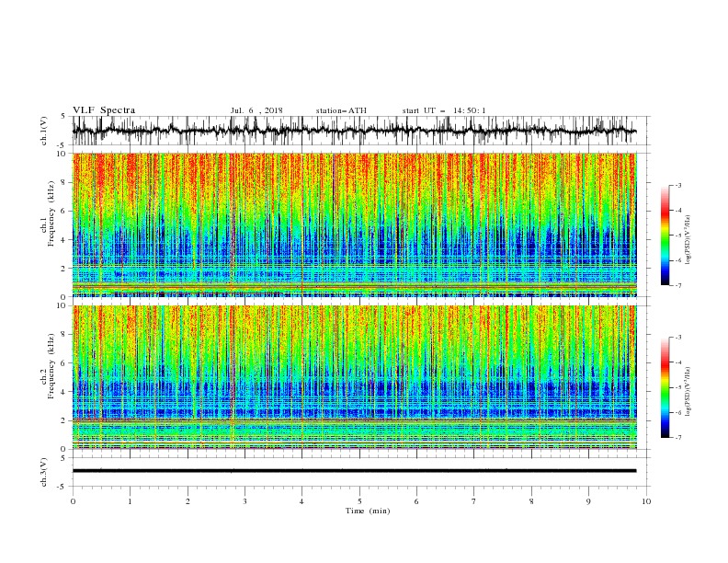
Task: Click time axis tick label "10"
Action: 646,501
